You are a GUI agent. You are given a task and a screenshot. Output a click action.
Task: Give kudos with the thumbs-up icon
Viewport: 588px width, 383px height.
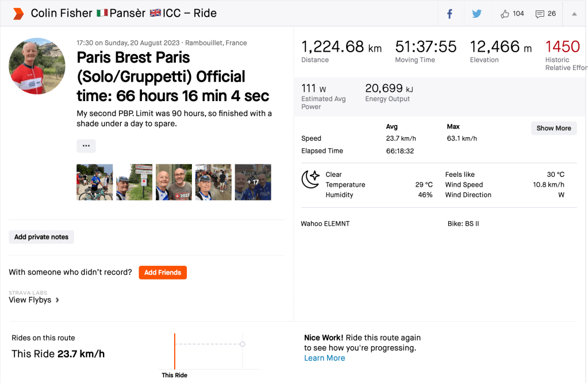point(505,14)
